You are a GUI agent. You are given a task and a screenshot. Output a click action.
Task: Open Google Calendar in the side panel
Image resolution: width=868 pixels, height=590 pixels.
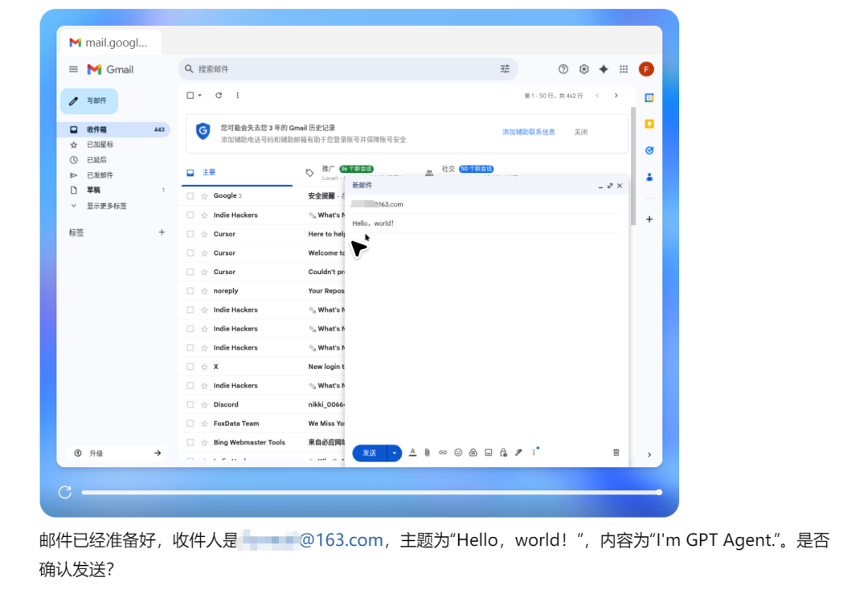coord(649,98)
